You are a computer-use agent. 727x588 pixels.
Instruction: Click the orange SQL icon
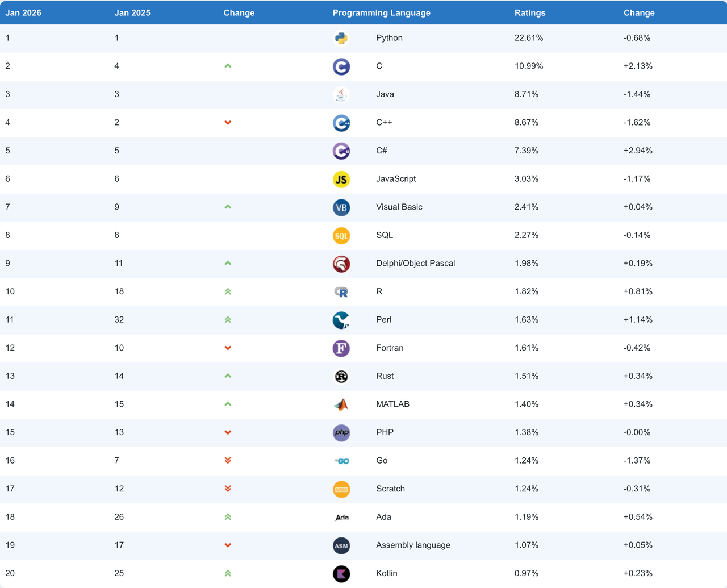coord(341,235)
